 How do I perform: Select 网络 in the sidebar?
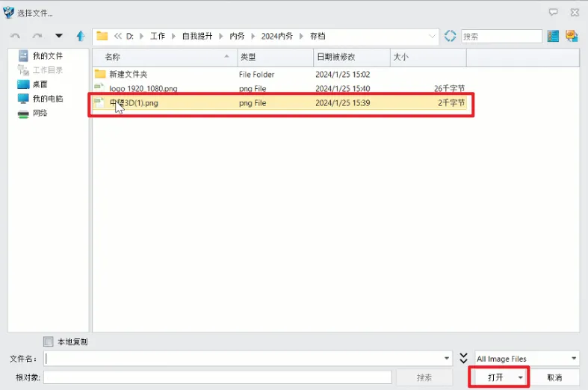pyautogui.click(x=40, y=113)
